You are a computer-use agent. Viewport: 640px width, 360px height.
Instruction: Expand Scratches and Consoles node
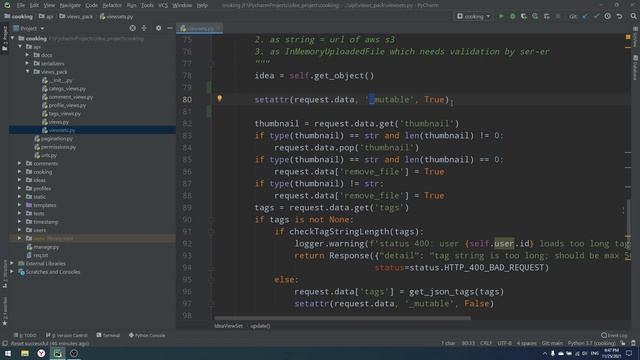[x=12, y=272]
